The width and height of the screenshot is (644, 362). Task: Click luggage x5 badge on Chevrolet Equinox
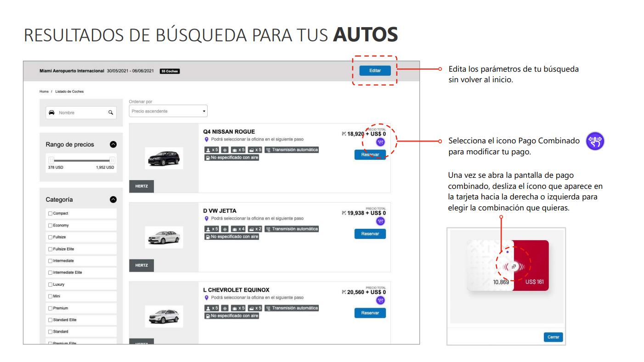(x=238, y=308)
